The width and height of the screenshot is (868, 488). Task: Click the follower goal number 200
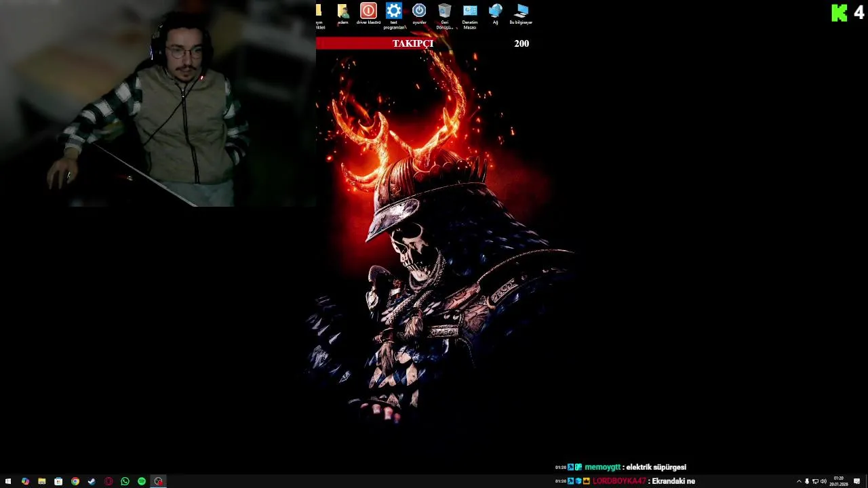[521, 43]
